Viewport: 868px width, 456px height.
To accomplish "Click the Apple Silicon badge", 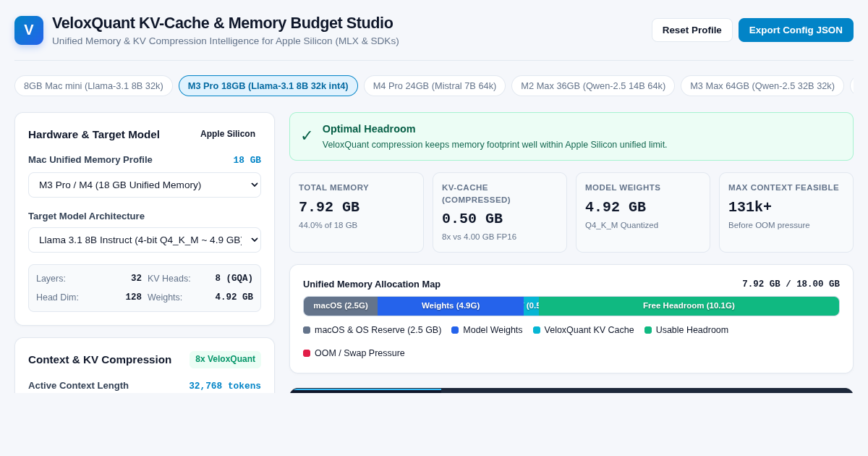I will pos(228,134).
